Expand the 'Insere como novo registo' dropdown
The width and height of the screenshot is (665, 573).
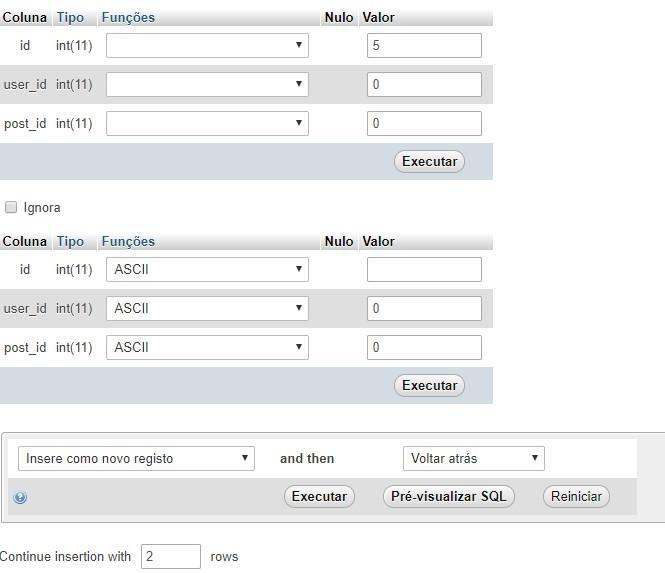pyautogui.click(x=136, y=458)
